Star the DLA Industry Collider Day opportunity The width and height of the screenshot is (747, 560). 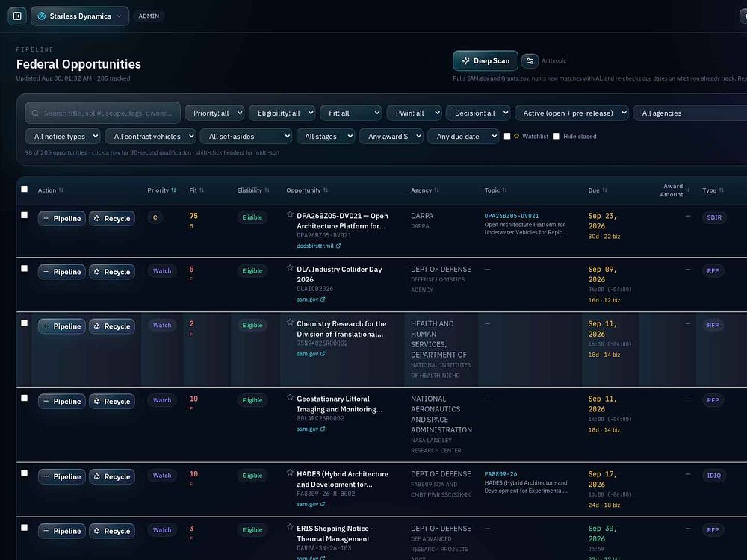(290, 268)
